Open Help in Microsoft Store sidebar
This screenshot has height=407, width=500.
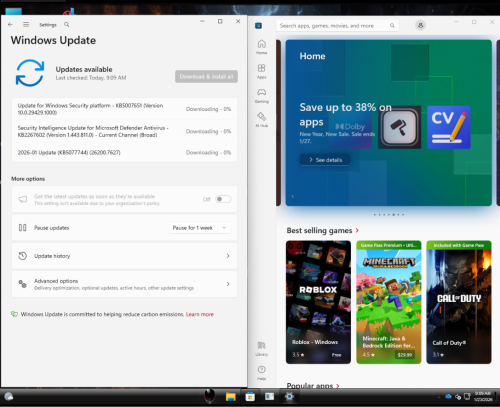(x=262, y=373)
